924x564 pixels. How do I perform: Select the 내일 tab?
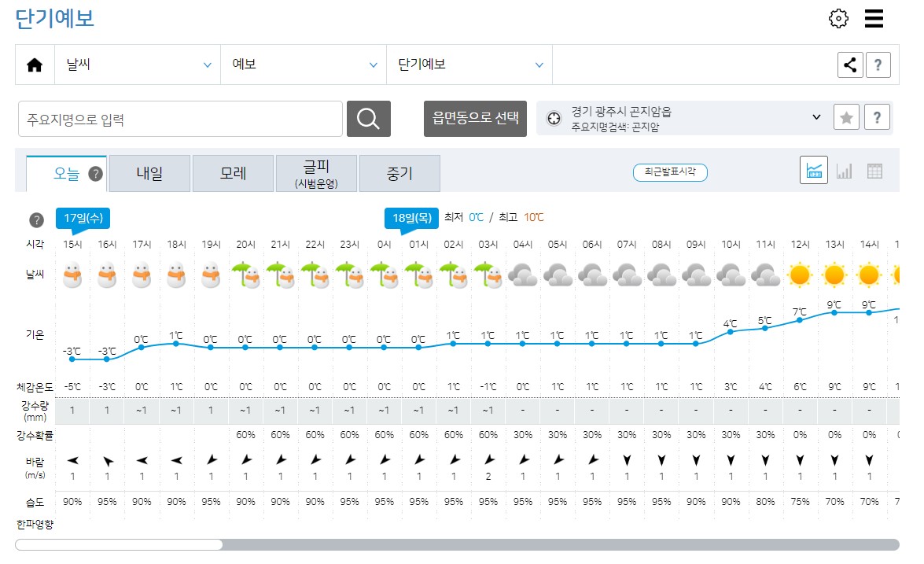pos(149,174)
